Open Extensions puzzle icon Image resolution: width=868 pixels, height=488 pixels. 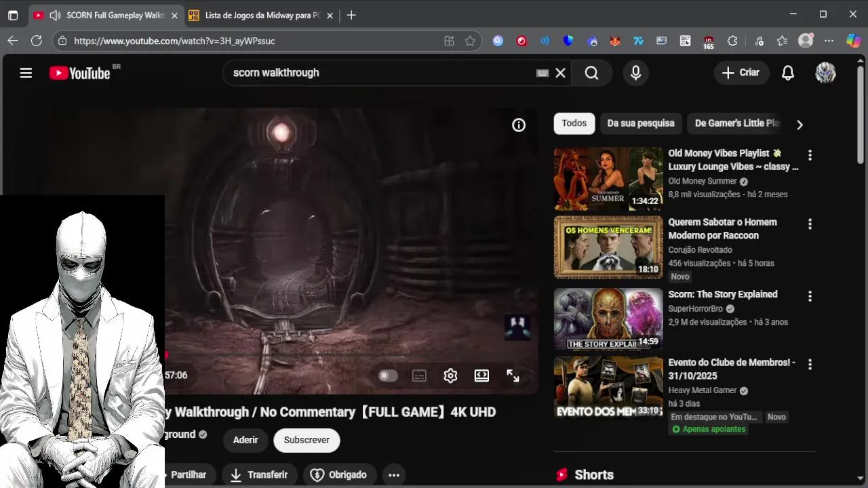732,41
